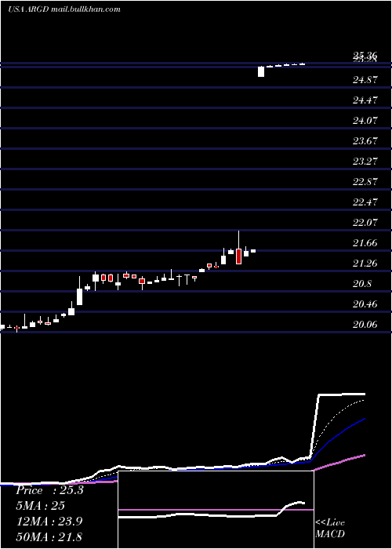The image size is (392, 549).
Task: Open the MACD inset chart panel
Action: click(x=216, y=510)
